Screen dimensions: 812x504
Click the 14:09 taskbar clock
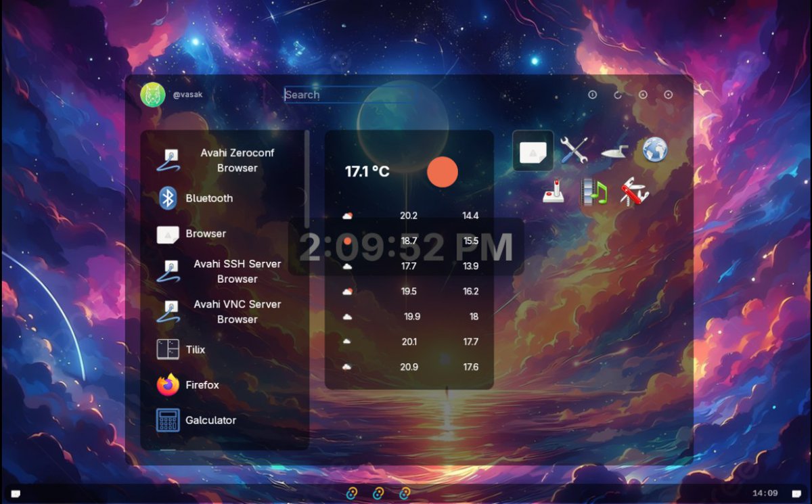point(765,493)
